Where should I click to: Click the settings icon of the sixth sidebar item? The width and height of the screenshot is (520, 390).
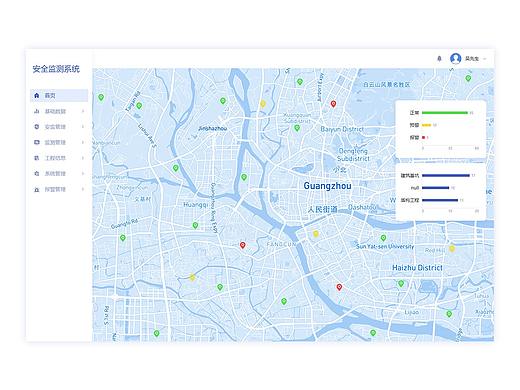[37, 173]
